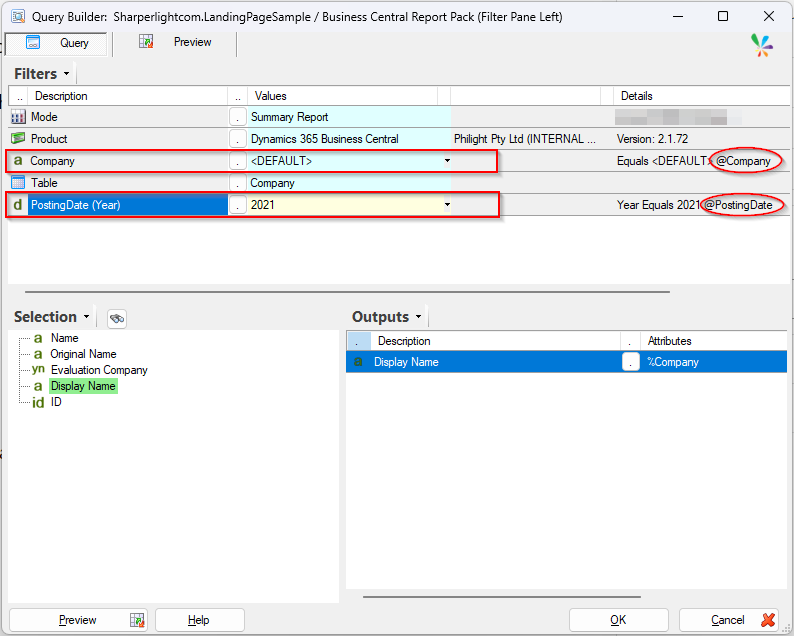Click the Dynamics 365 Business Central value
The height and width of the screenshot is (636, 794).
348,139
